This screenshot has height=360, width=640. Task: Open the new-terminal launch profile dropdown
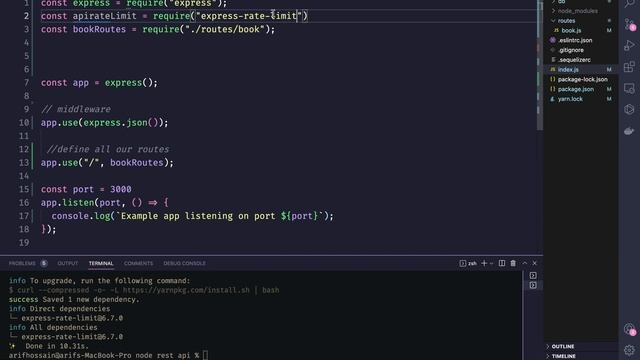click(x=491, y=264)
